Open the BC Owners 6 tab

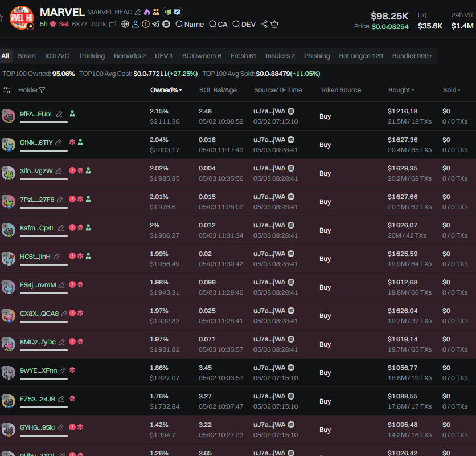(x=202, y=56)
